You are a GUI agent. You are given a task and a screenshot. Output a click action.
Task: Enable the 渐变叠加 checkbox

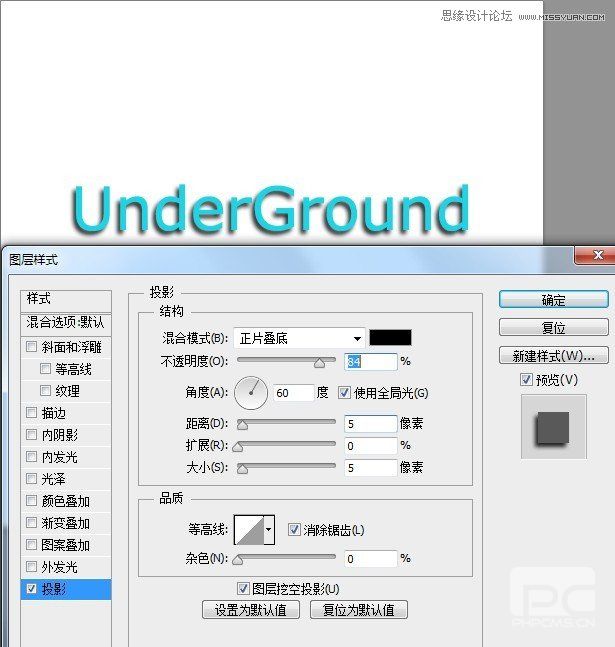31,523
